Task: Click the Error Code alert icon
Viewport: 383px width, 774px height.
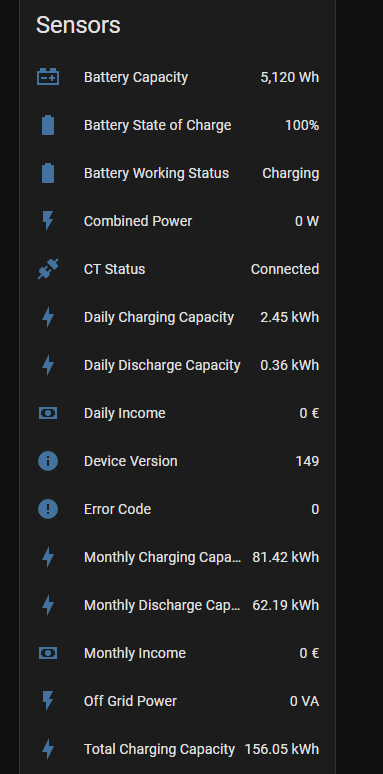Action: click(x=48, y=509)
